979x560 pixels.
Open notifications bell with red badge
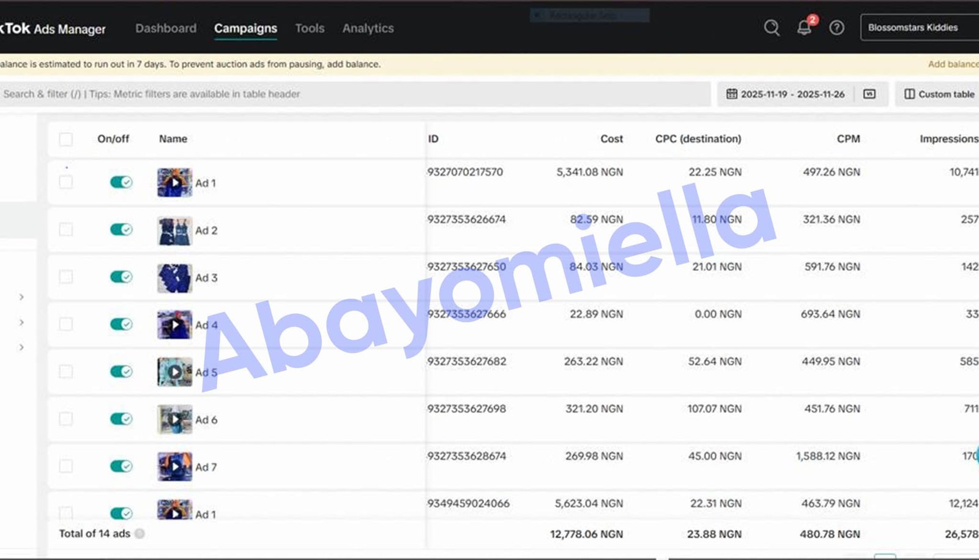805,28
